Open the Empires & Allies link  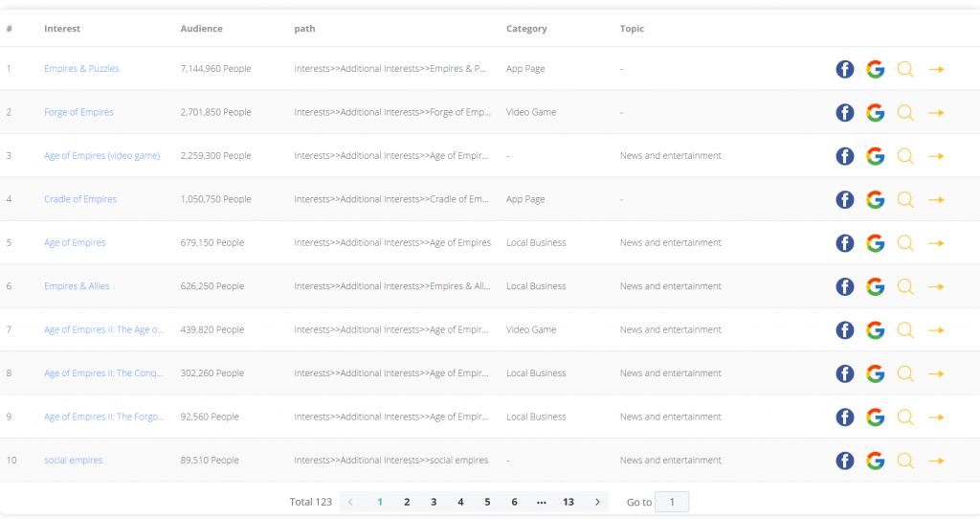pyautogui.click(x=77, y=285)
